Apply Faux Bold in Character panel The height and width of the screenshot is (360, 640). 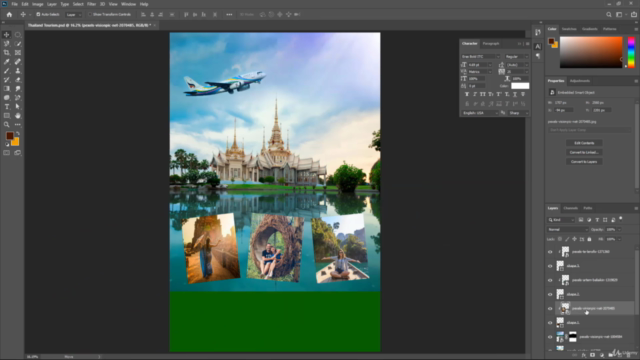tap(467, 94)
